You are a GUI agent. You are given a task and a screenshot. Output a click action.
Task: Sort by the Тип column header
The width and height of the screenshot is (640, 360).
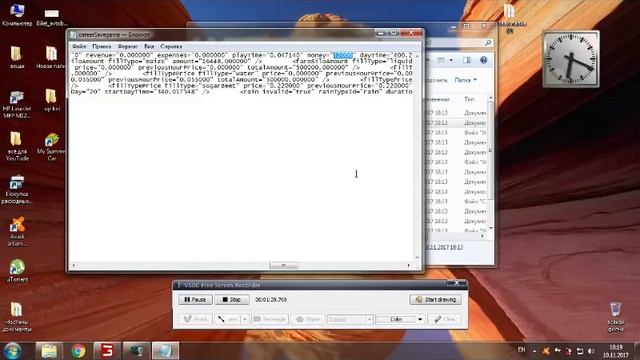[x=469, y=99]
